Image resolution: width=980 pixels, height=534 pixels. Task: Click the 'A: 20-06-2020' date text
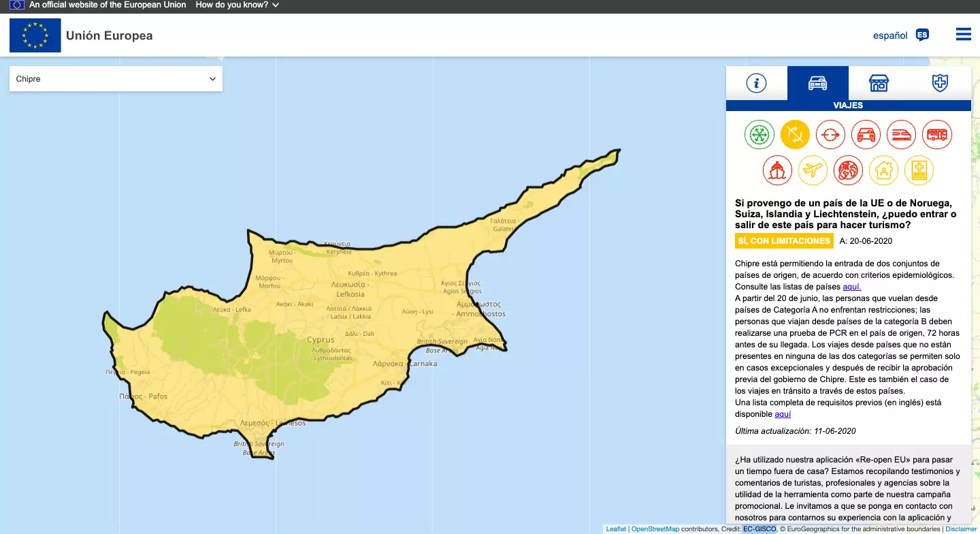866,241
